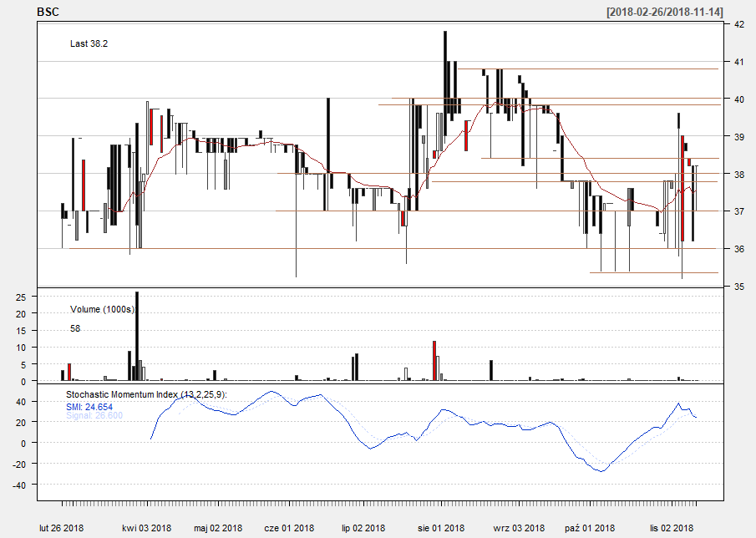Select the Stochastic Momentum Index (13,2,25,9) heading

[146, 394]
